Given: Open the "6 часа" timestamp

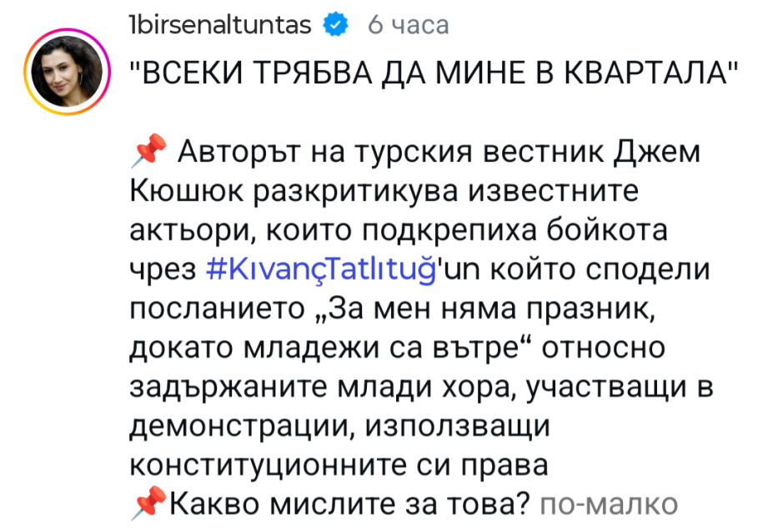Looking at the screenshot, I should coord(409,24).
